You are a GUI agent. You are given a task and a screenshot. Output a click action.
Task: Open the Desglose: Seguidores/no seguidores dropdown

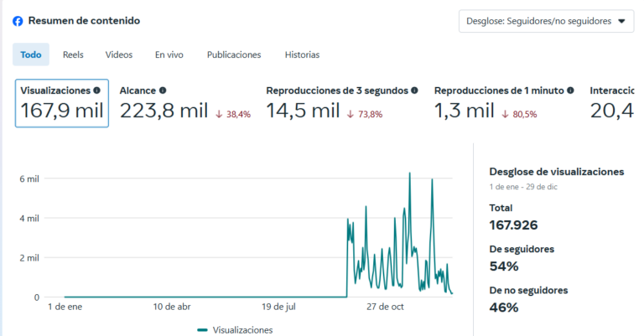point(546,22)
